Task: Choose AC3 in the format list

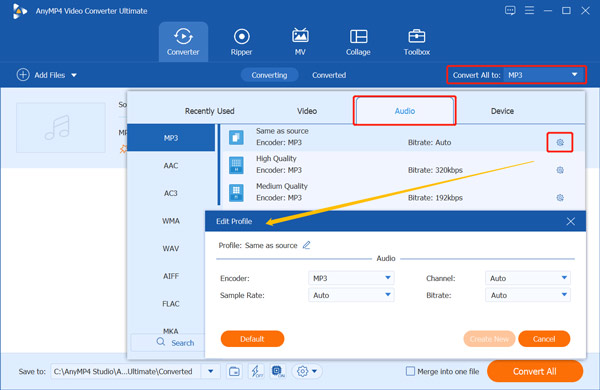Action: pos(171,193)
